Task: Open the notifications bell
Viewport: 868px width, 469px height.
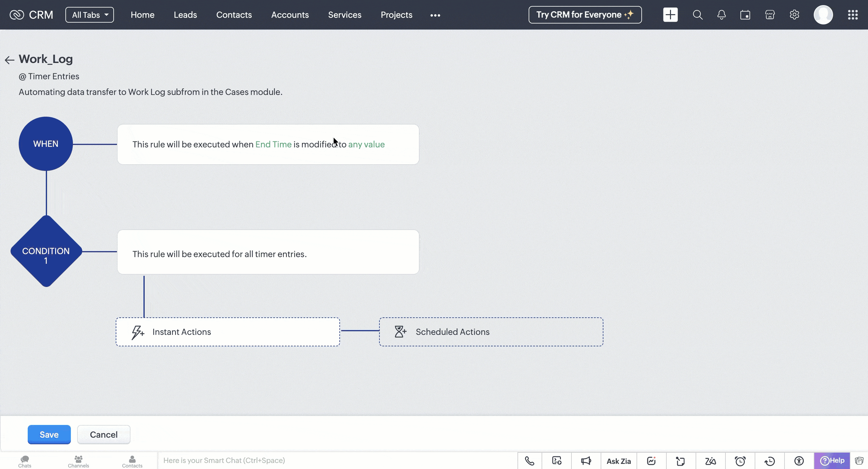Action: tap(722, 15)
